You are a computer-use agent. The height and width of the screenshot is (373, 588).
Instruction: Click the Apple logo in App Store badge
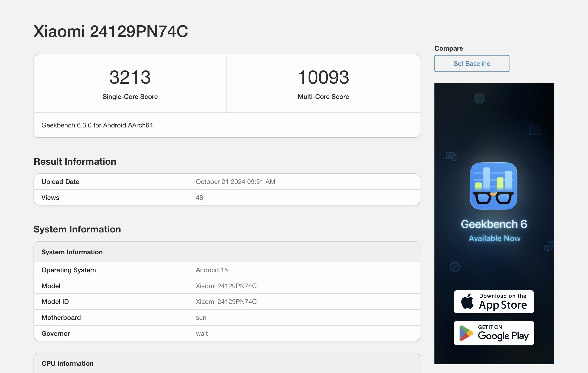467,301
